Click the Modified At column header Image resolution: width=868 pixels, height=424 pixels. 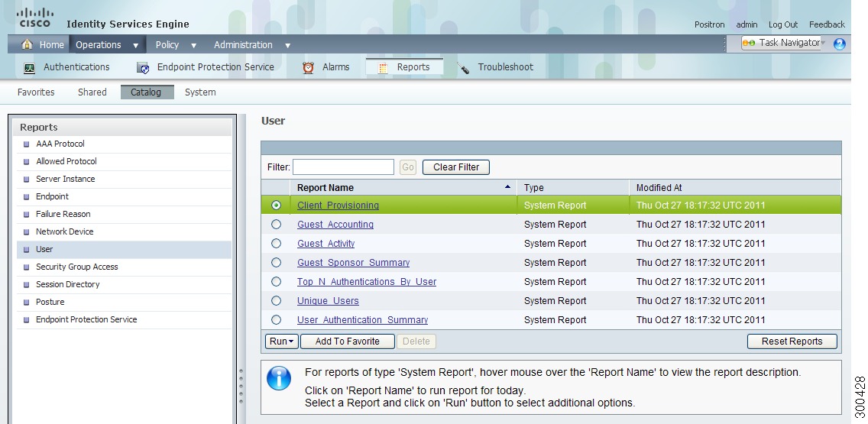point(735,188)
